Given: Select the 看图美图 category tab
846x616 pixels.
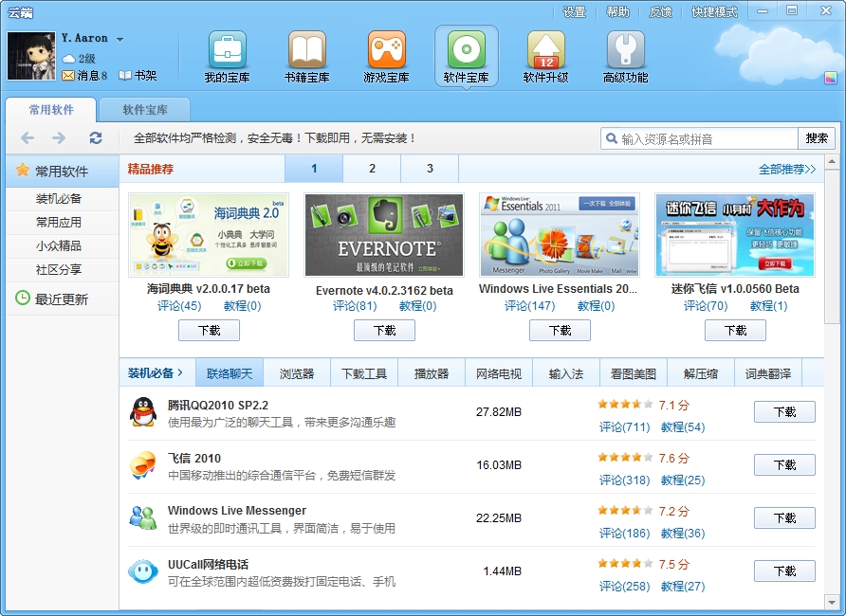Looking at the screenshot, I should pyautogui.click(x=634, y=373).
